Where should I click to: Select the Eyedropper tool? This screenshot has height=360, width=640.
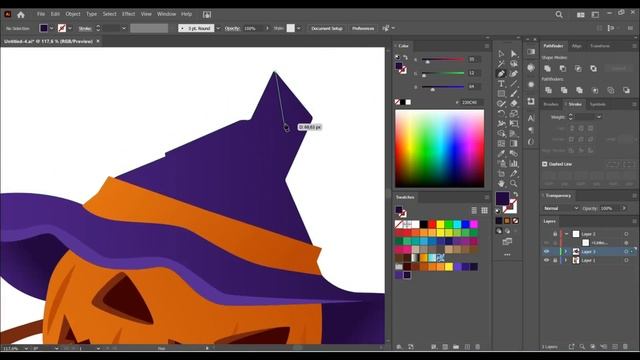click(x=501, y=153)
